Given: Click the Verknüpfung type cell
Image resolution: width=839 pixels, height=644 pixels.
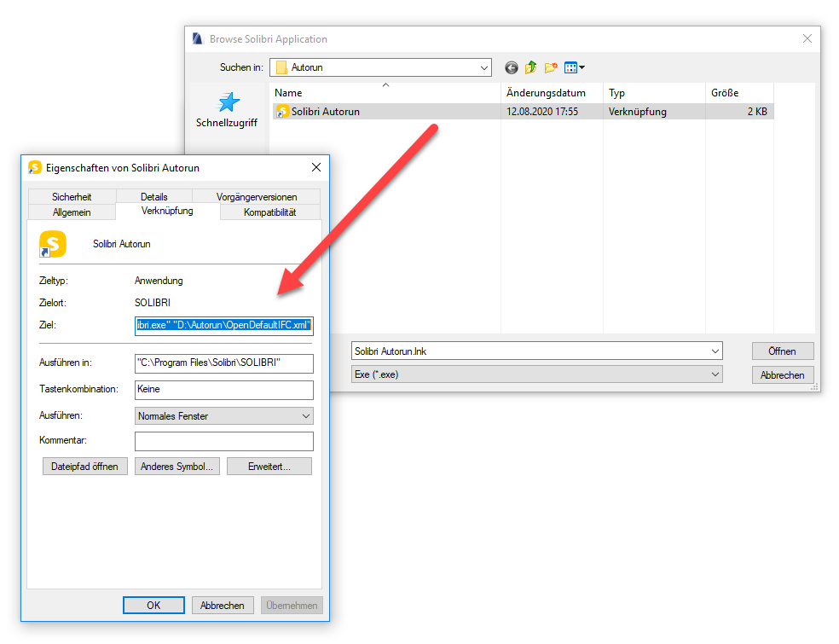Looking at the screenshot, I should click(x=637, y=112).
